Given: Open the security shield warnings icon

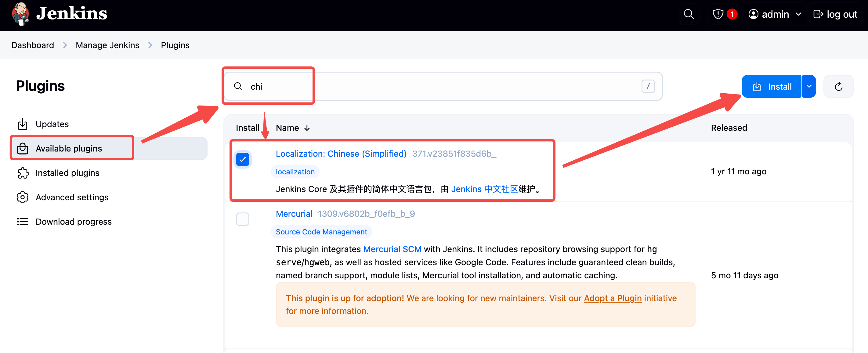Looking at the screenshot, I should [x=718, y=14].
